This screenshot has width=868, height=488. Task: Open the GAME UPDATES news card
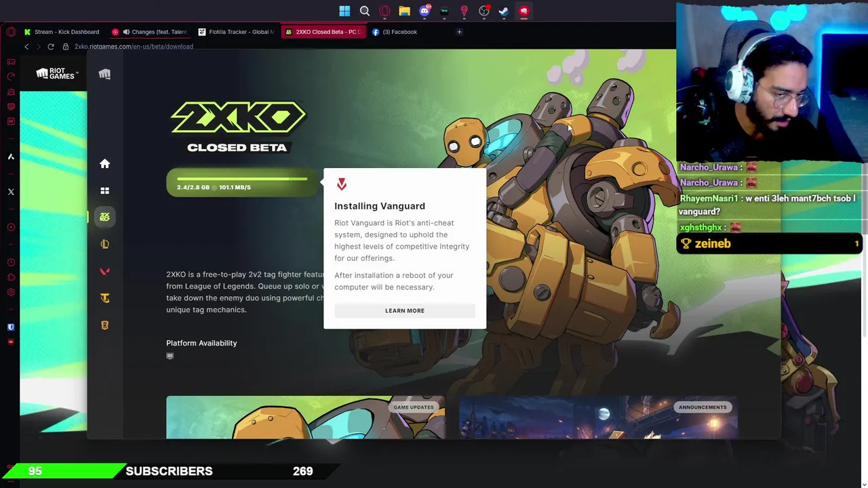coord(306,417)
